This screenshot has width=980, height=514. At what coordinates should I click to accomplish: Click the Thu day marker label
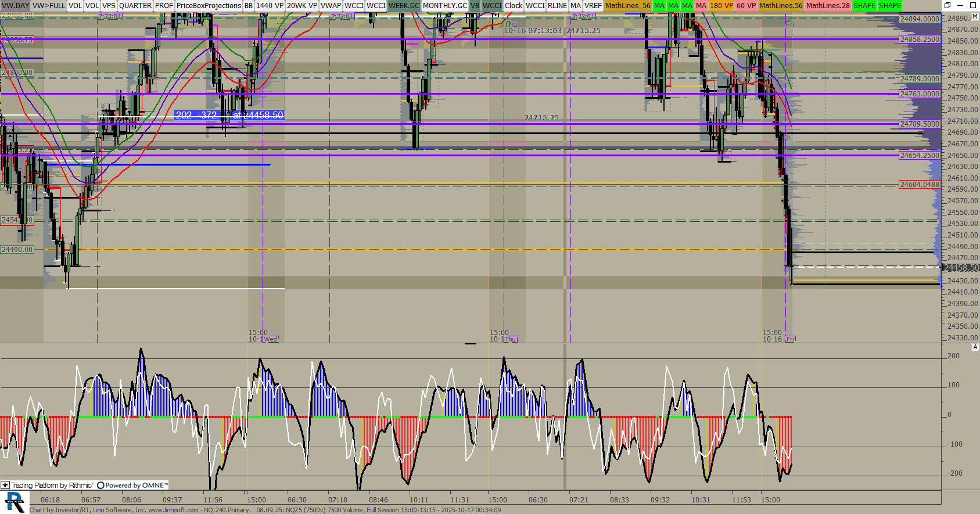pos(511,339)
